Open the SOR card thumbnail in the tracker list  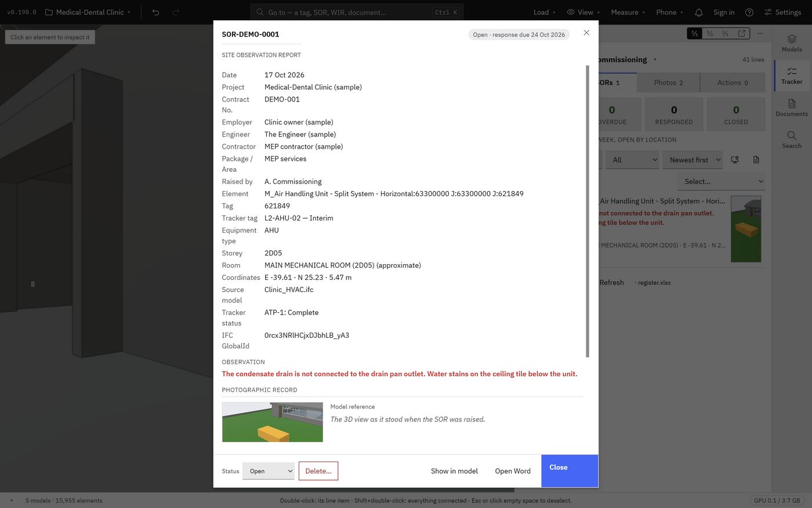746,229
